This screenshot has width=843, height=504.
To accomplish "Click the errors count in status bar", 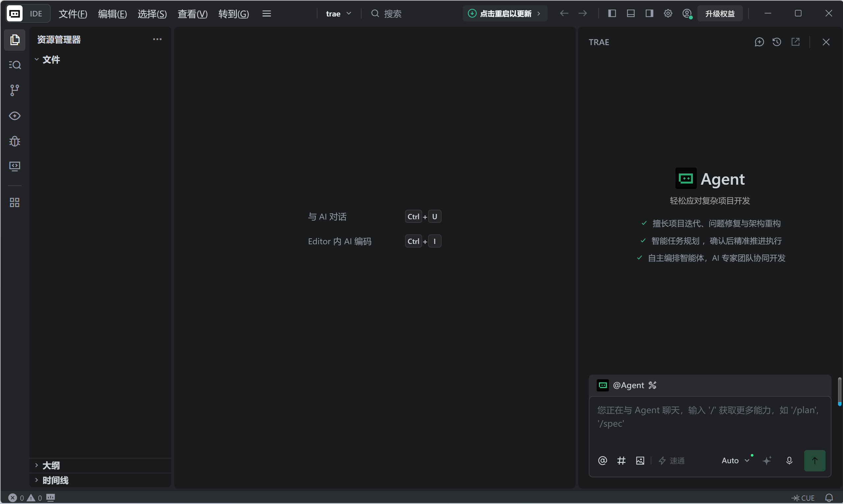I will [x=16, y=497].
